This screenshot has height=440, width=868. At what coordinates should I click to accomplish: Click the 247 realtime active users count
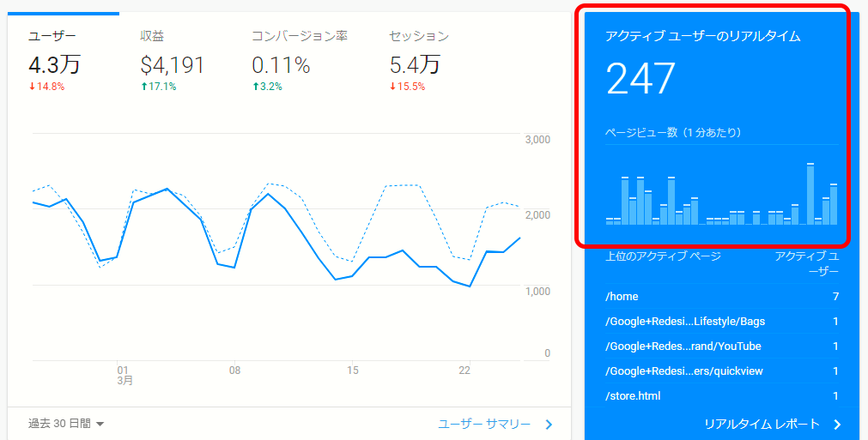coord(641,79)
